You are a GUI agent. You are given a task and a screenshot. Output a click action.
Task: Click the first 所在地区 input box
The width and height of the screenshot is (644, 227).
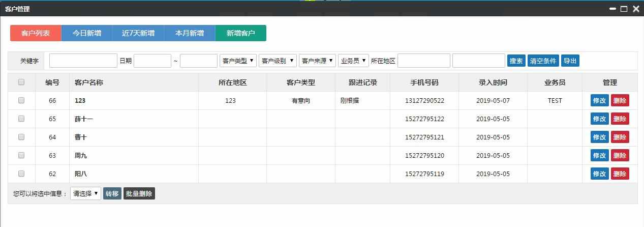(424, 61)
